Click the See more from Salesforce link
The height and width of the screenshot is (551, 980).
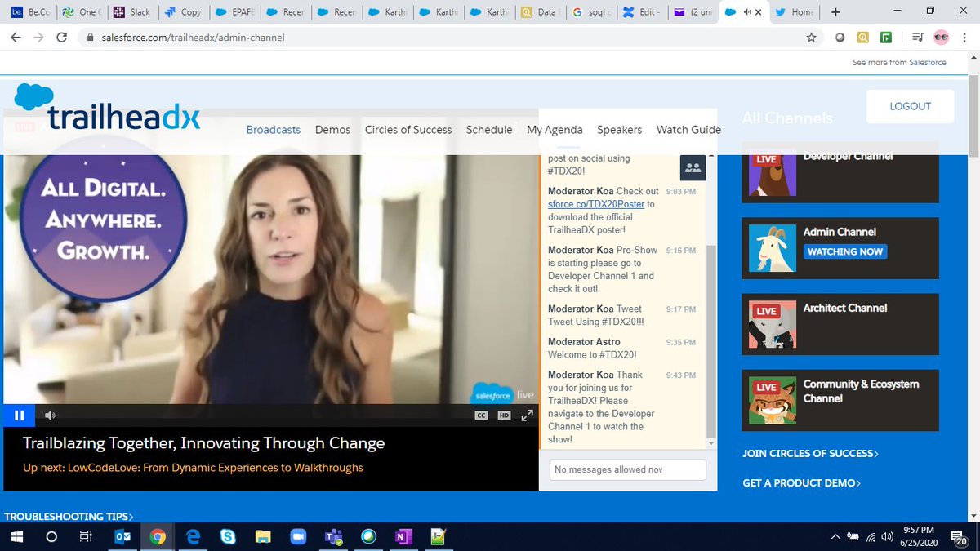coord(899,63)
